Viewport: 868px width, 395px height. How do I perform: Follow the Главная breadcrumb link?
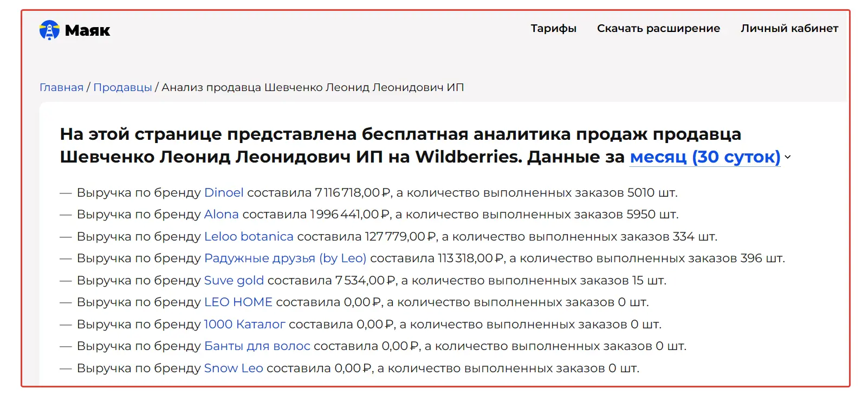[61, 87]
